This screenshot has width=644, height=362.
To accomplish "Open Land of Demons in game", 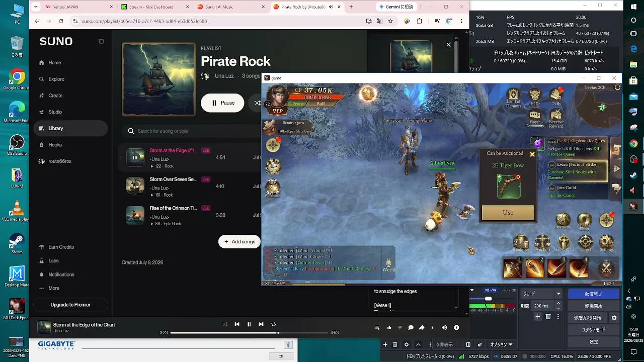I will coord(513,97).
